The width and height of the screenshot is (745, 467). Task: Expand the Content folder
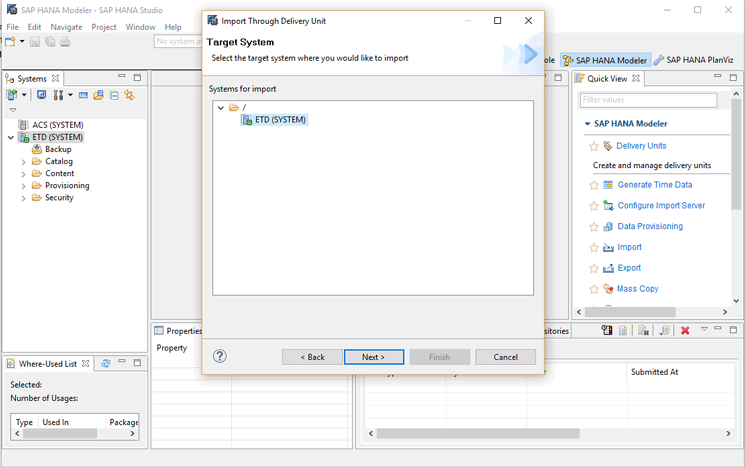click(x=23, y=174)
